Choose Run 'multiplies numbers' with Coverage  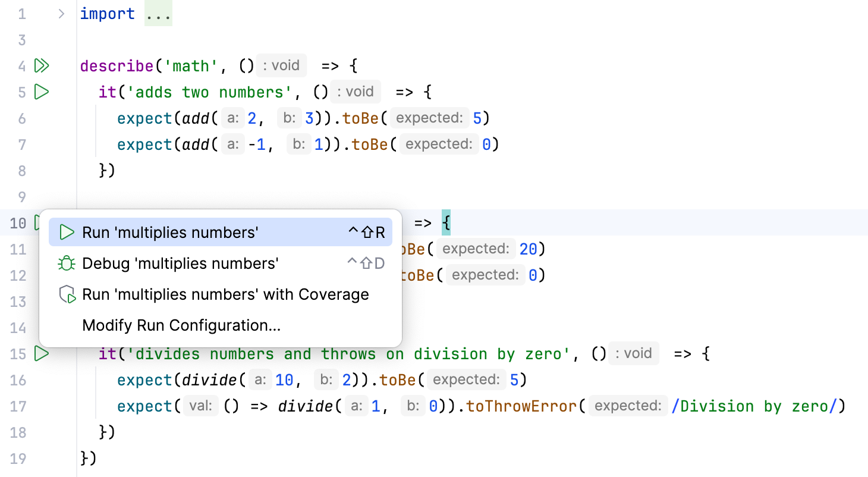point(226,294)
